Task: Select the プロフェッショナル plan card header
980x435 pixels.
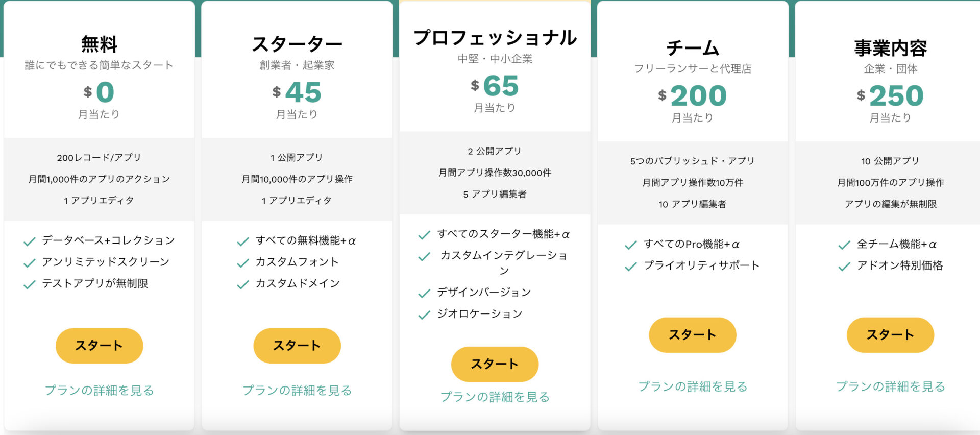Action: pos(495,37)
